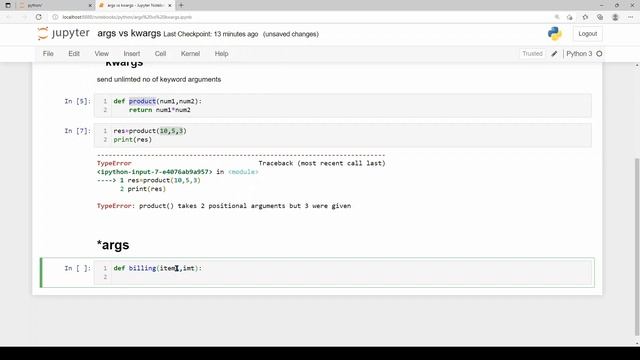This screenshot has height=360, width=640.
Task: Click 'return num1*num2' line in cell
Action: click(x=160, y=110)
